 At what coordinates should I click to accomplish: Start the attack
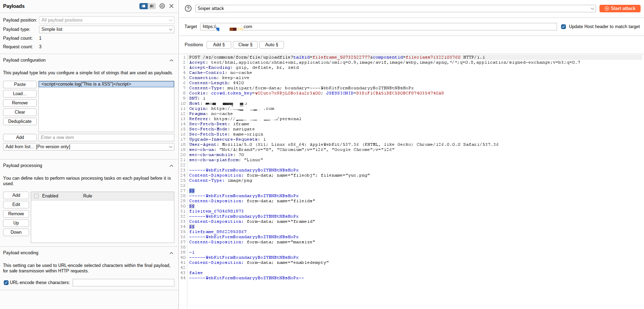coord(620,9)
